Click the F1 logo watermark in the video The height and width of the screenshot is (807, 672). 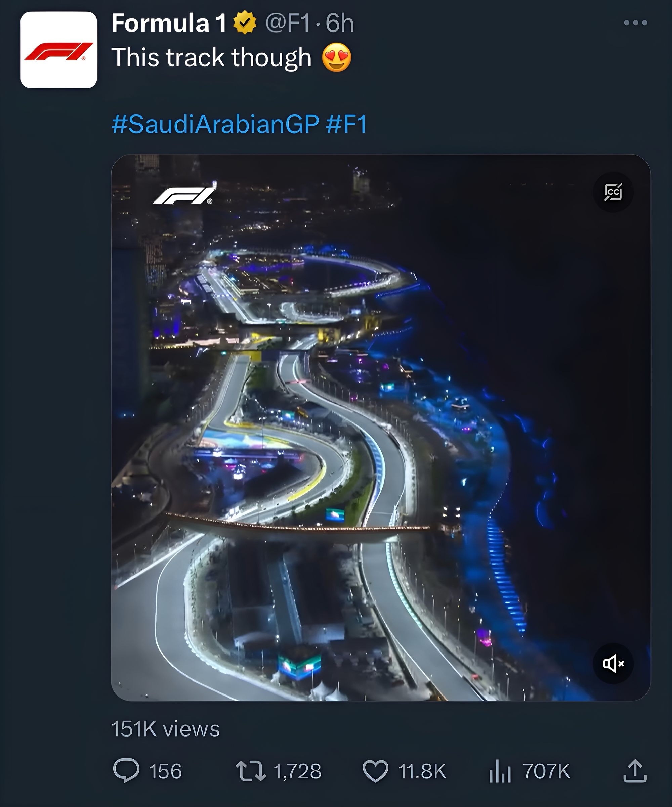pyautogui.click(x=184, y=195)
